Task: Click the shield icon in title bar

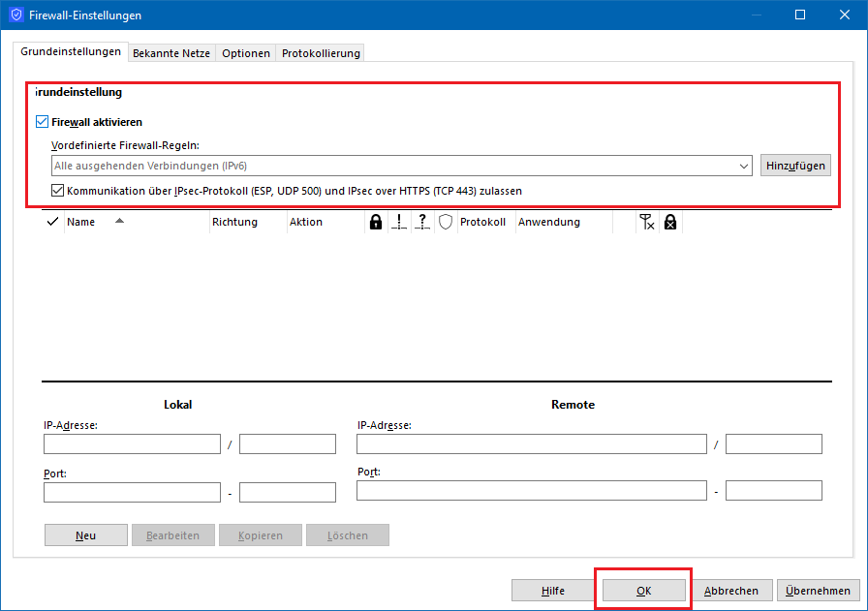Action: click(15, 15)
